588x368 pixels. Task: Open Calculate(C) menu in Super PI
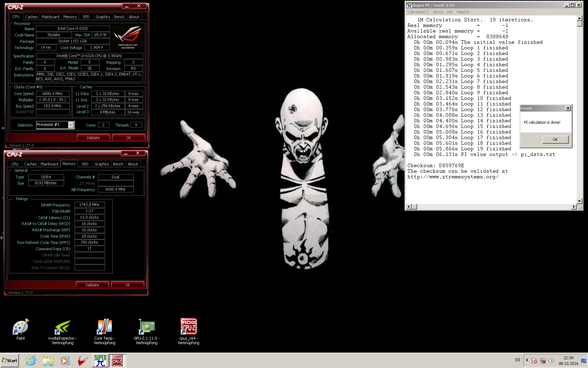point(418,12)
